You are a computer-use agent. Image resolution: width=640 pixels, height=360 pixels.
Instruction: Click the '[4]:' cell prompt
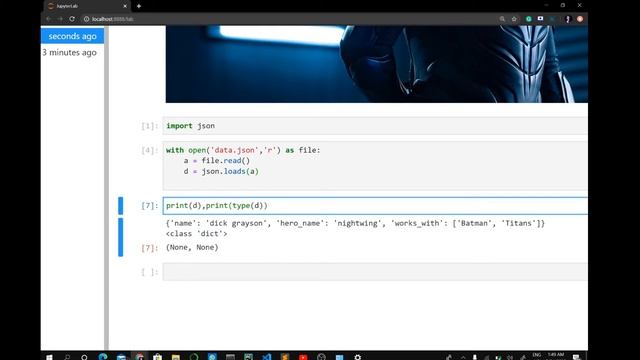149,151
